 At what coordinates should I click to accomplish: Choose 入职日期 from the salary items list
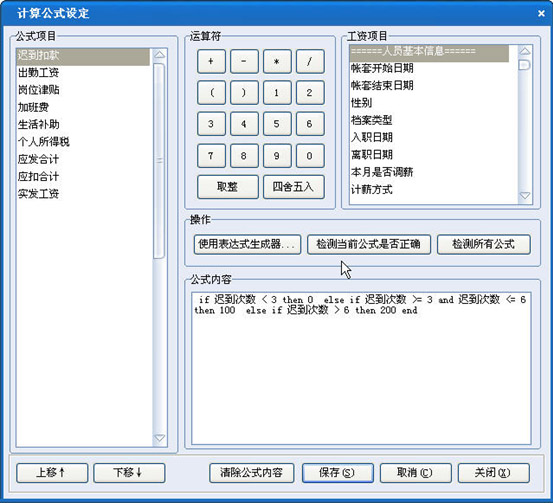[x=372, y=137]
